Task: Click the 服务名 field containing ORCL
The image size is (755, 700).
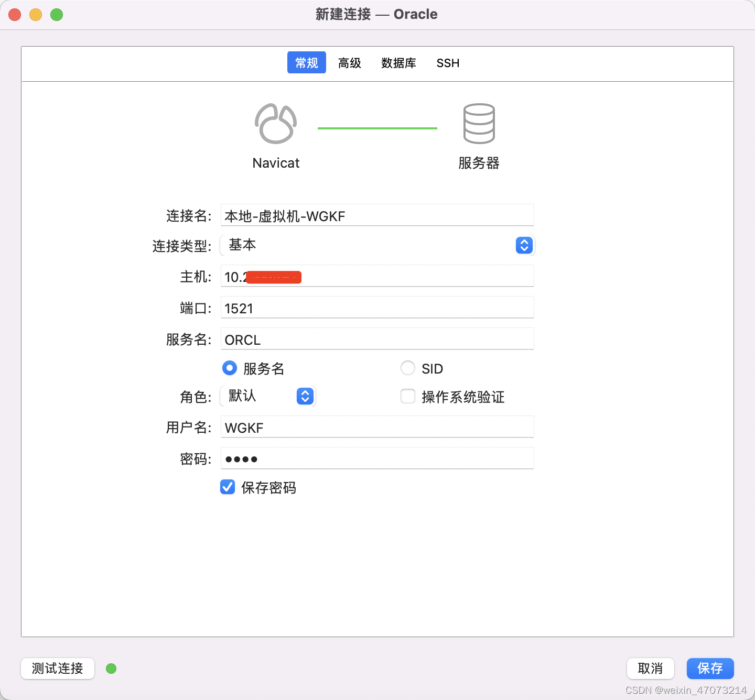Action: [x=377, y=339]
